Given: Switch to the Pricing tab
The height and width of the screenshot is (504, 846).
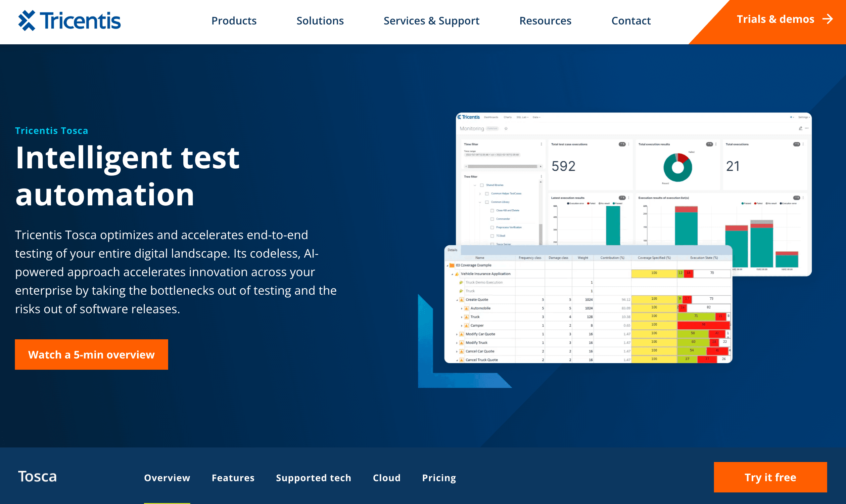Looking at the screenshot, I should pos(439,478).
